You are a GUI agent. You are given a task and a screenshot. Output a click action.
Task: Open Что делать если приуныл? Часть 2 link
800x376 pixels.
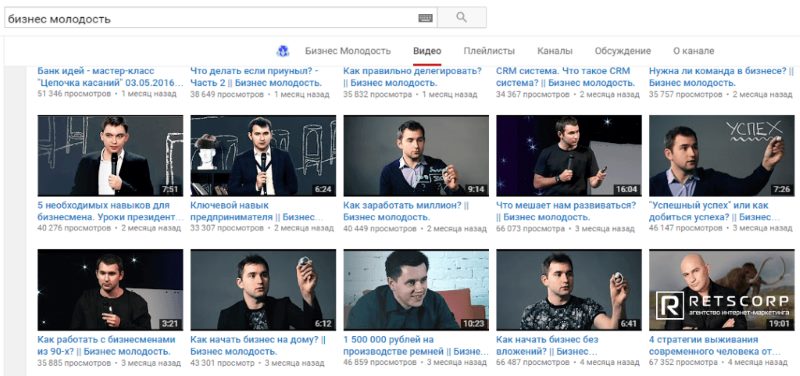tap(256, 77)
